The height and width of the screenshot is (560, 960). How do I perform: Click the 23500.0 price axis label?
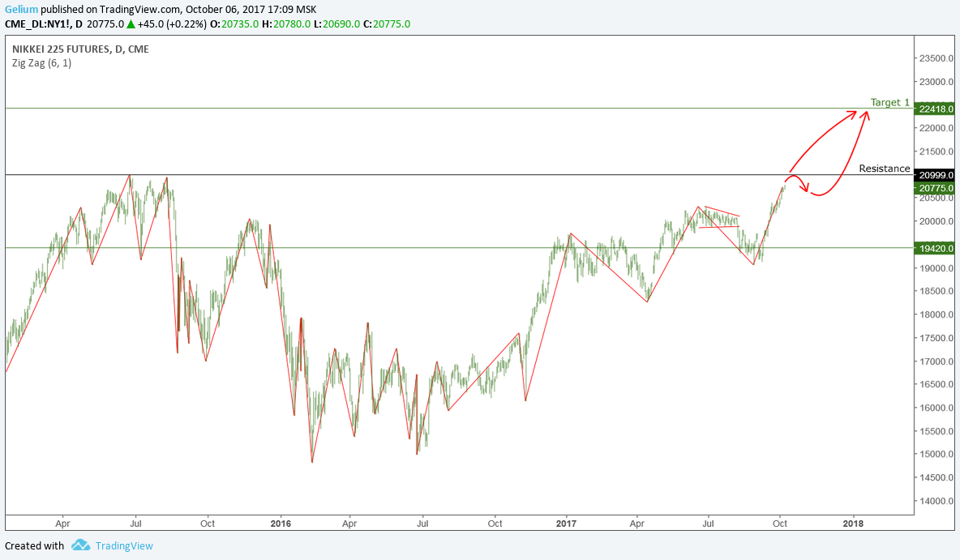(x=936, y=58)
